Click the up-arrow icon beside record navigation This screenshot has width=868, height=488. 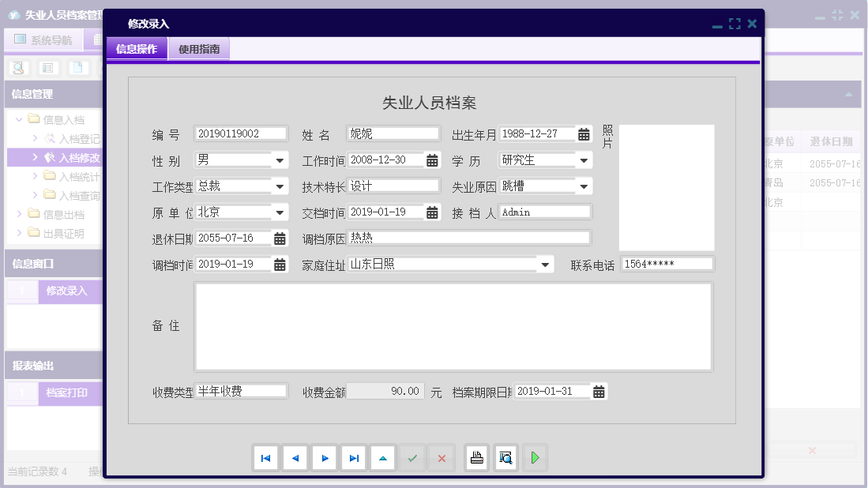[x=383, y=457]
